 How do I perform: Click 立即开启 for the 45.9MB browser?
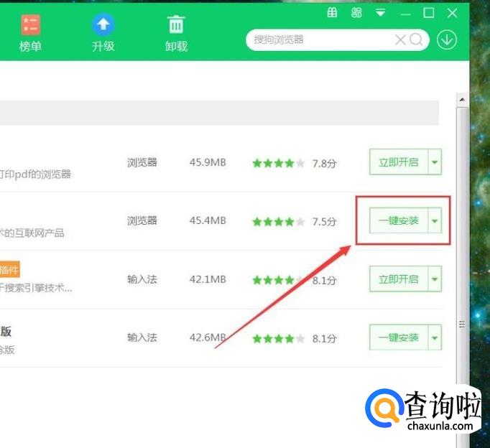coord(399,162)
